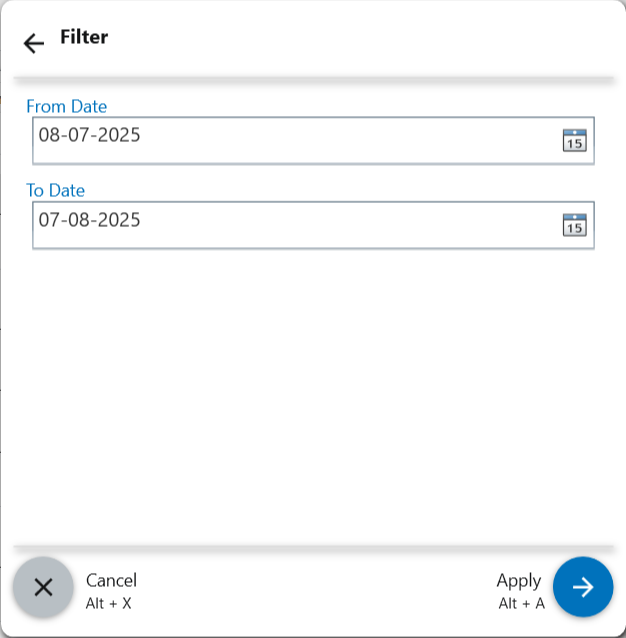The image size is (626, 638).
Task: Click the Alt + X shortcut hint
Action: coord(108,603)
